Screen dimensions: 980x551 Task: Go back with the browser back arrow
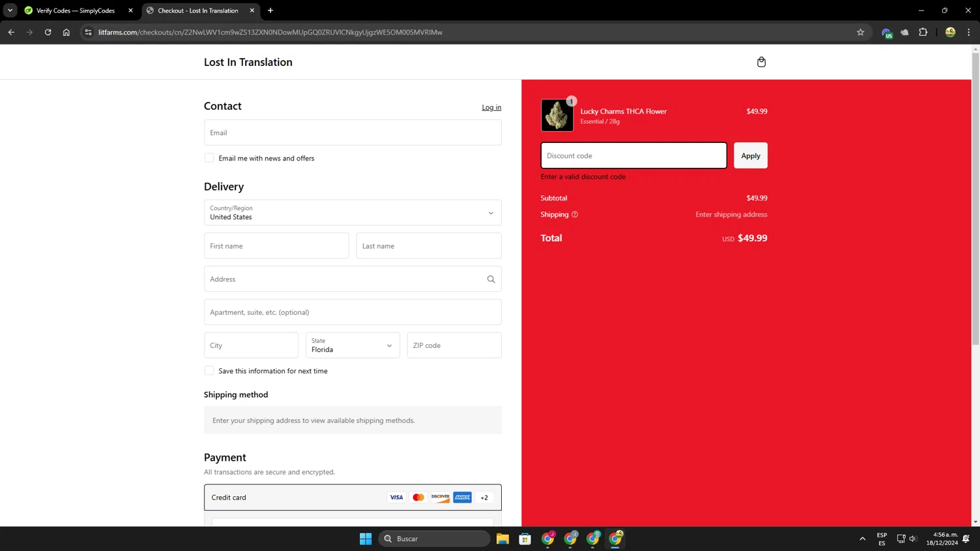point(11,32)
